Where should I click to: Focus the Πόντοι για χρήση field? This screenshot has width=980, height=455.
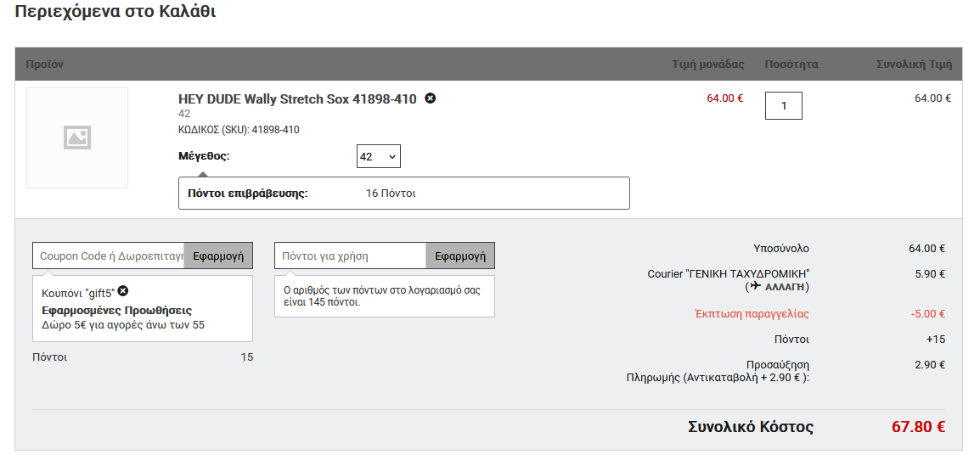351,256
